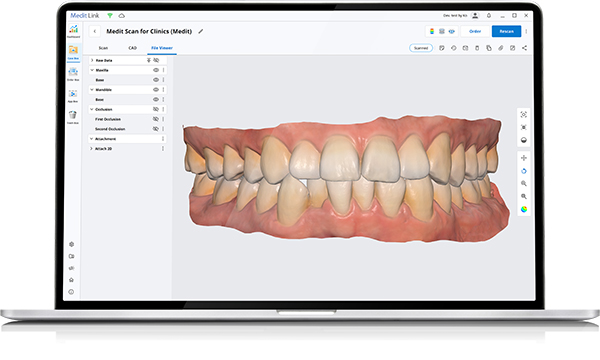Open the Dashboard from the sidebar
600x360 pixels.
coord(73,31)
